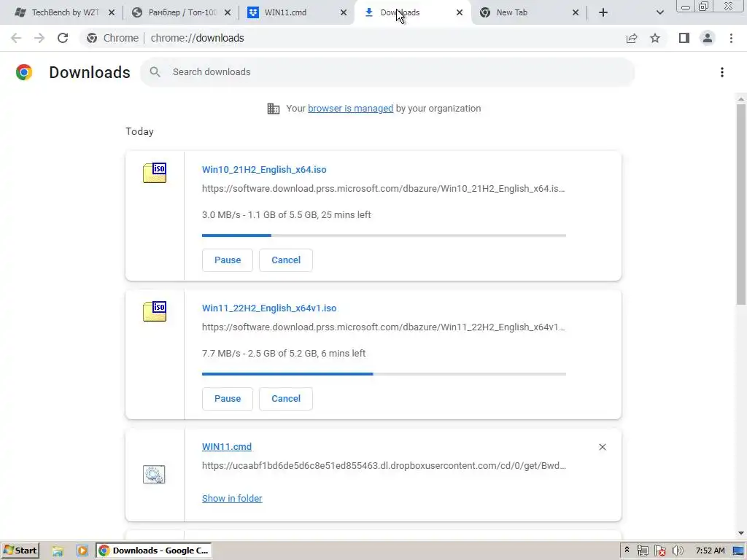The width and height of the screenshot is (747, 560).
Task: Click the Chrome logo next to Downloads
Action: coord(24,72)
